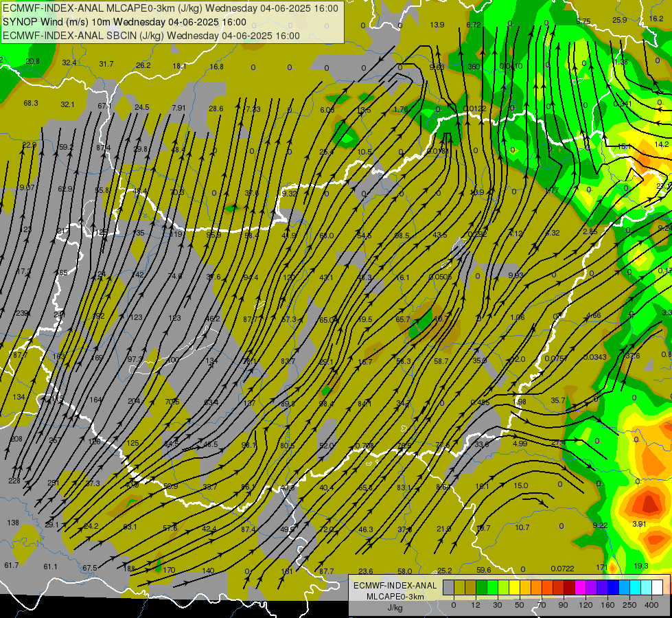Screen dimensions: 672x618
Task: Click the value 16.2
Action: [656, 19]
